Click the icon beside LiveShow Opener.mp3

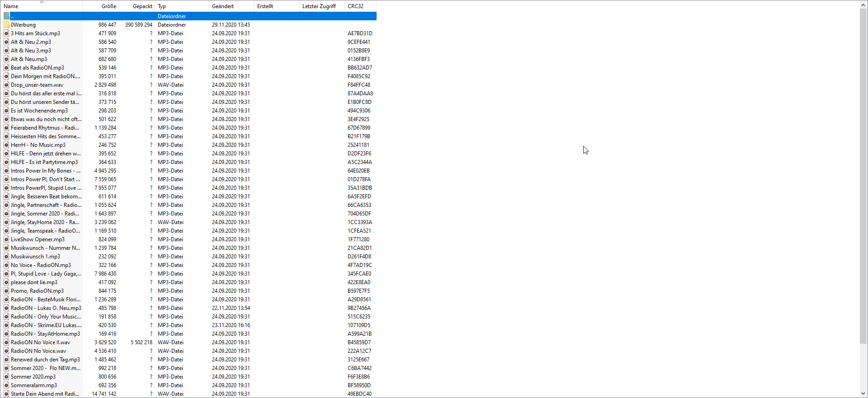pos(6,239)
